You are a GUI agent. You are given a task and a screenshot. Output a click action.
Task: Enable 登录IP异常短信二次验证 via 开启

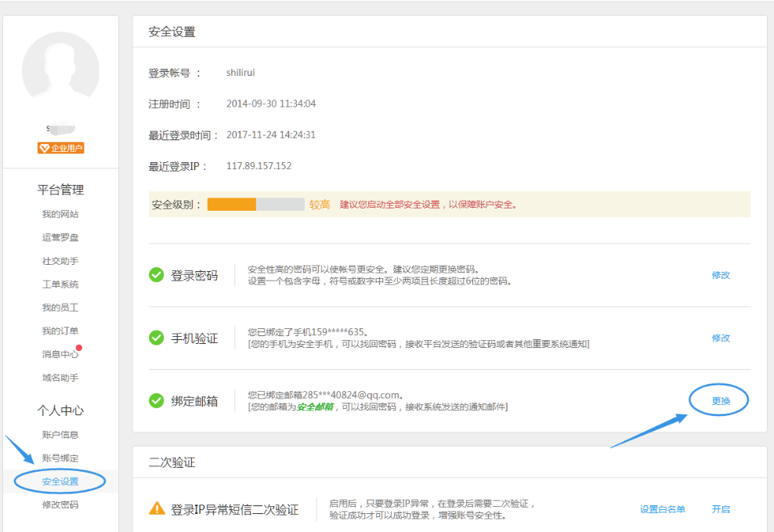721,508
